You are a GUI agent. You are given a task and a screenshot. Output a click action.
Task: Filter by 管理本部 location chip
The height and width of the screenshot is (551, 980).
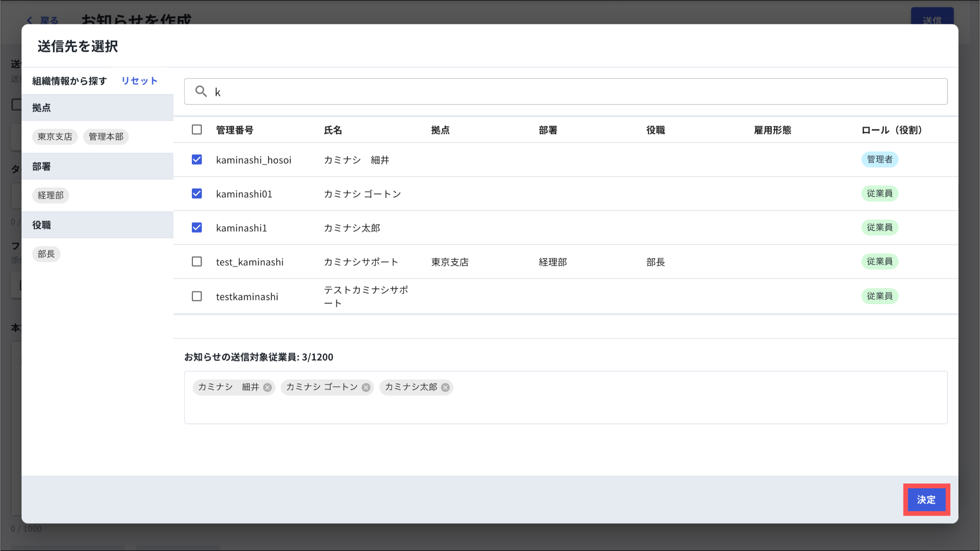[x=106, y=136]
